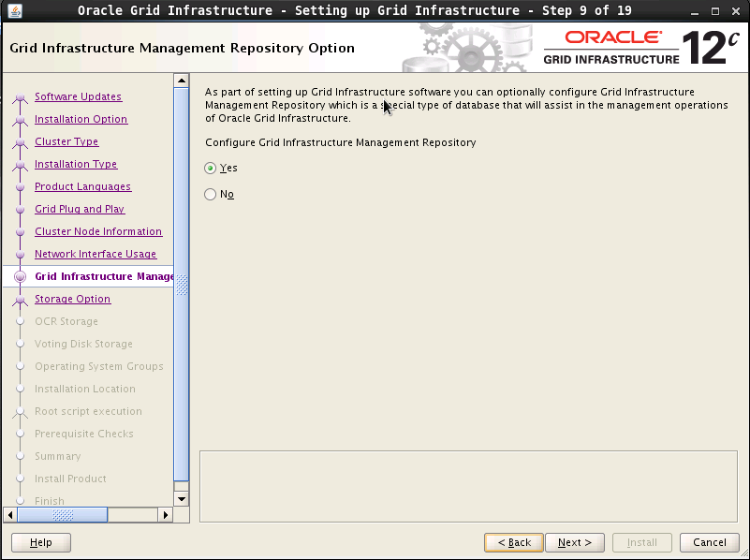Select the Yes radio button
Image resolution: width=750 pixels, height=560 pixels.
tap(210, 169)
